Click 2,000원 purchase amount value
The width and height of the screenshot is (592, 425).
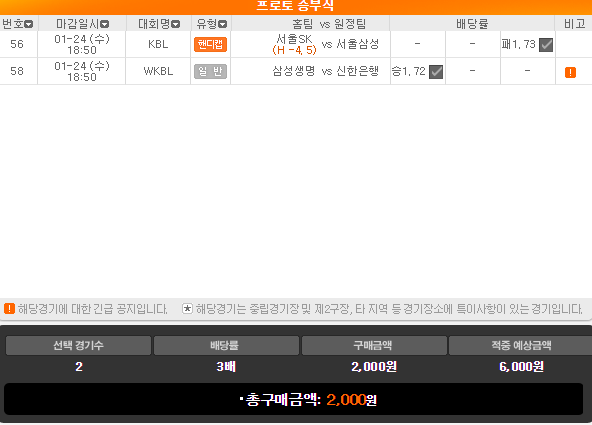(374, 367)
